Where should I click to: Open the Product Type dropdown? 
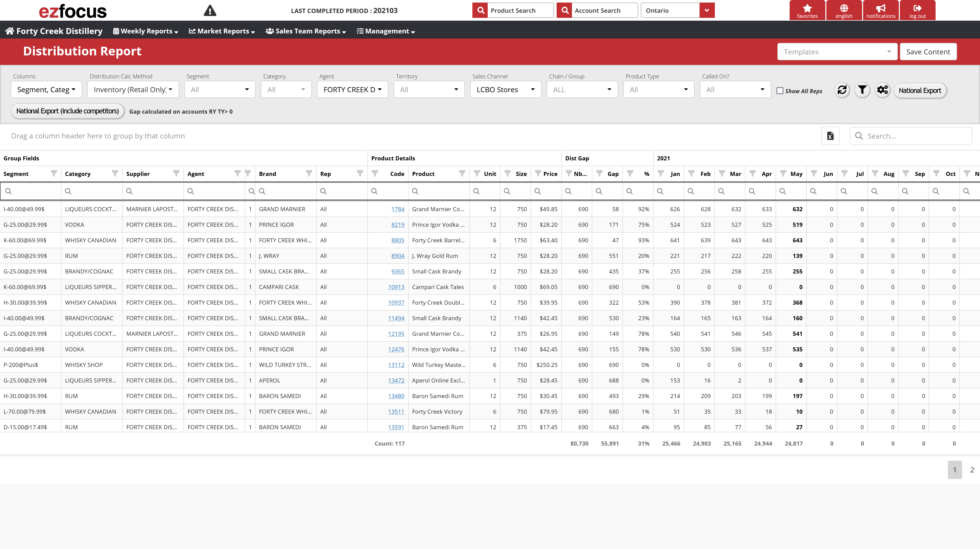click(659, 89)
